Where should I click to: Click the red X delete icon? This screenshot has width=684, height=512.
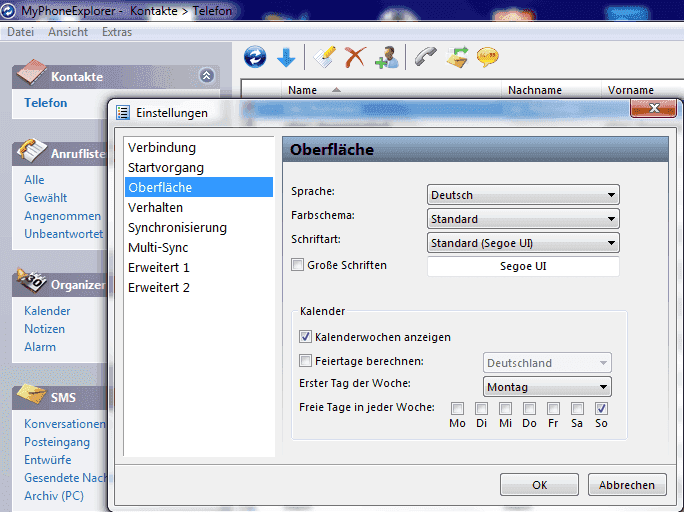(356, 57)
